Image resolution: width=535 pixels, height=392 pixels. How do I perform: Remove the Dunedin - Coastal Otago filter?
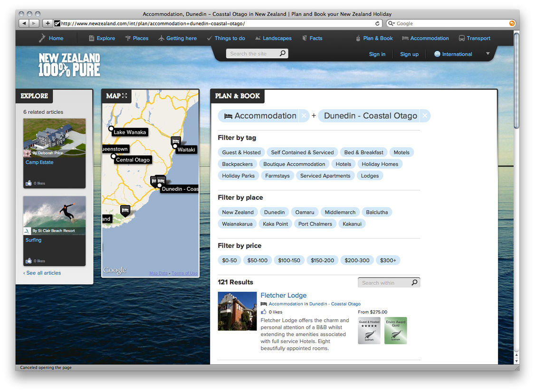click(x=425, y=116)
